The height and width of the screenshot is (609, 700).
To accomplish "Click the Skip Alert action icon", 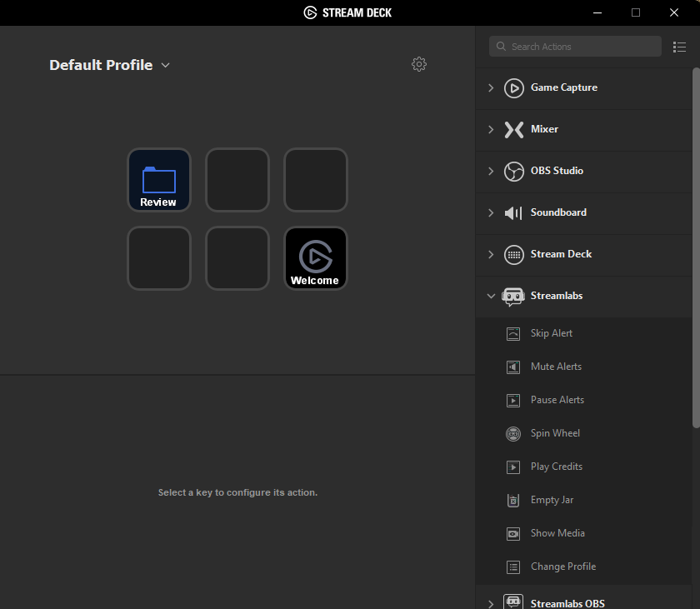I will point(513,334).
